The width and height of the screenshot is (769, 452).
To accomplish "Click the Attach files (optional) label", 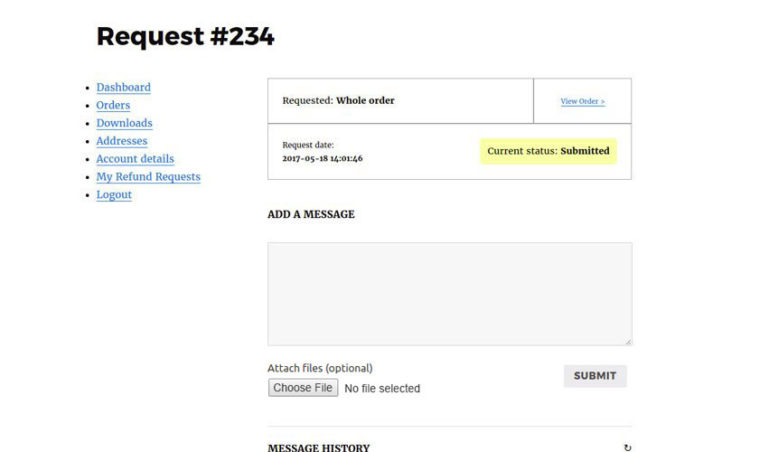I will 320,368.
